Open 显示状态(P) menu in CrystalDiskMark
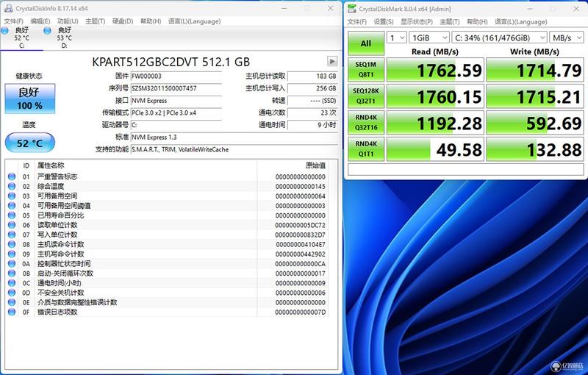Screen dimensions: 588x375 417,22
